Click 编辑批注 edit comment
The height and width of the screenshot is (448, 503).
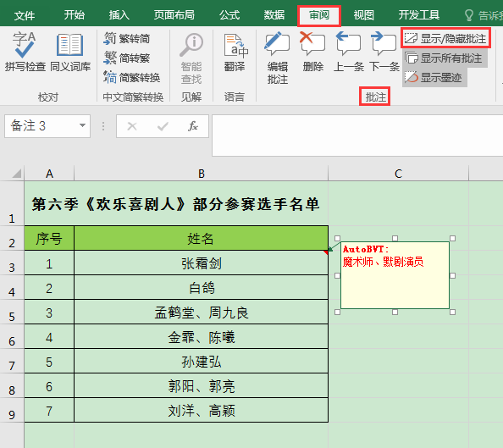point(278,58)
